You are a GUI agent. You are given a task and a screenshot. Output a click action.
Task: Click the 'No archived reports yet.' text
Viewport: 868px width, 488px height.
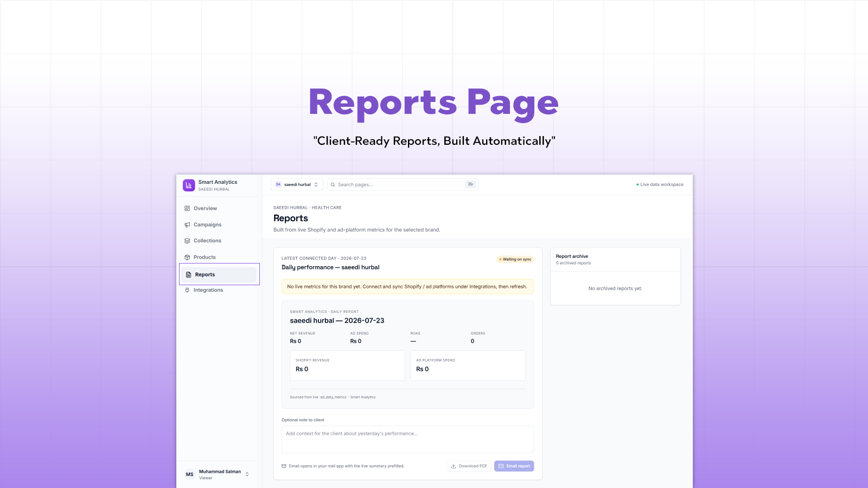pos(615,288)
